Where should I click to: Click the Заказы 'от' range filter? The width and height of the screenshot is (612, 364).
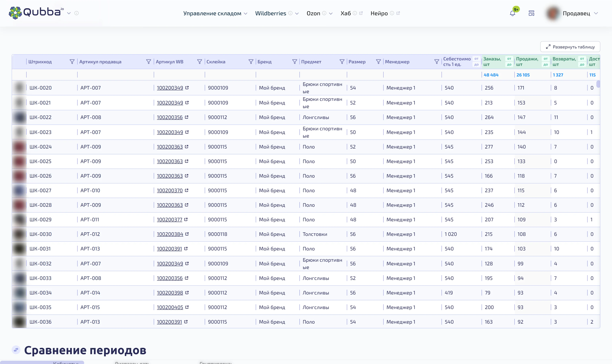pos(509,59)
